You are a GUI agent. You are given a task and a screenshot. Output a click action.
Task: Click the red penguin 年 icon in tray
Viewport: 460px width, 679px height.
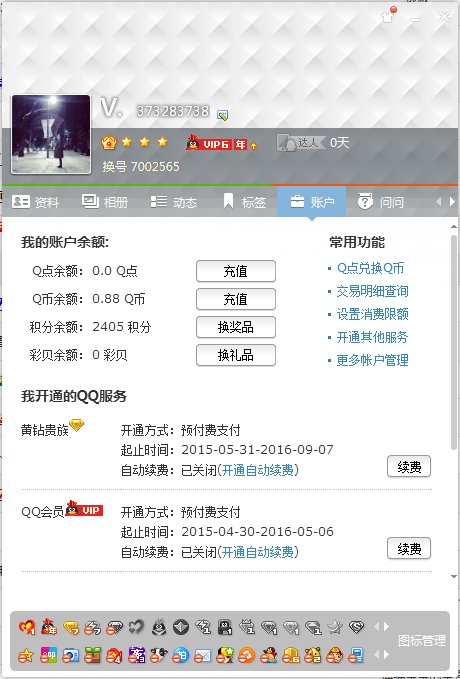pos(49,627)
